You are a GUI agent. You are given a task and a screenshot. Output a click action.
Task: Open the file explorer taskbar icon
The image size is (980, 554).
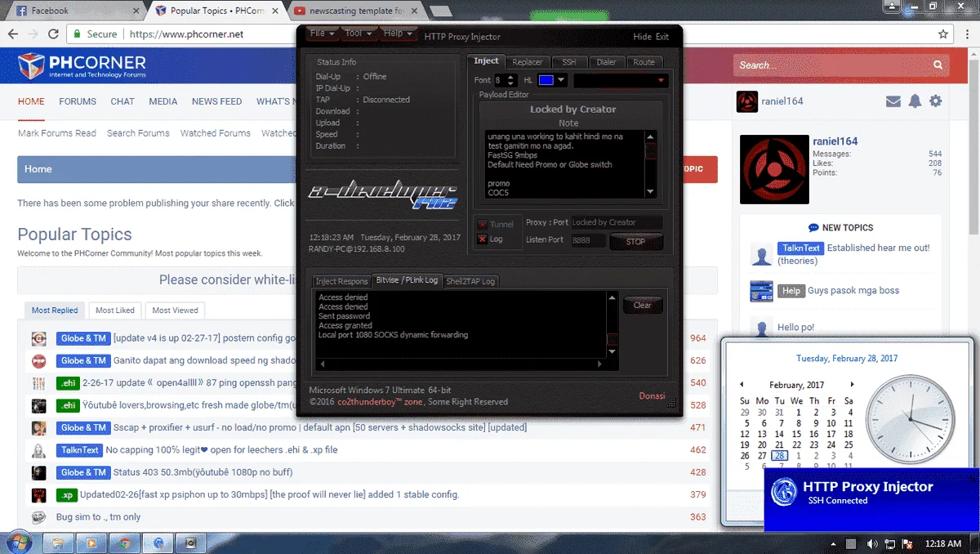coord(59,543)
